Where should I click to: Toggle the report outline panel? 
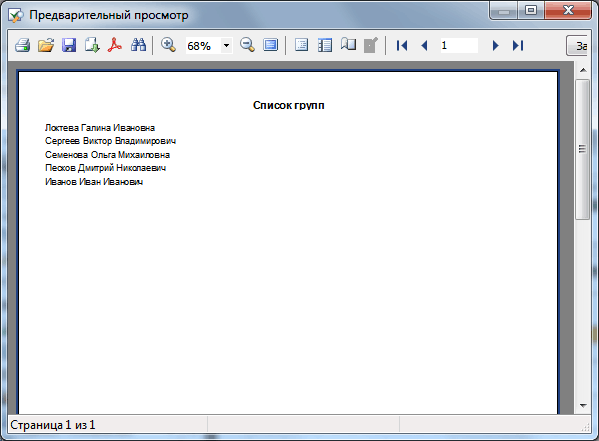[301, 45]
